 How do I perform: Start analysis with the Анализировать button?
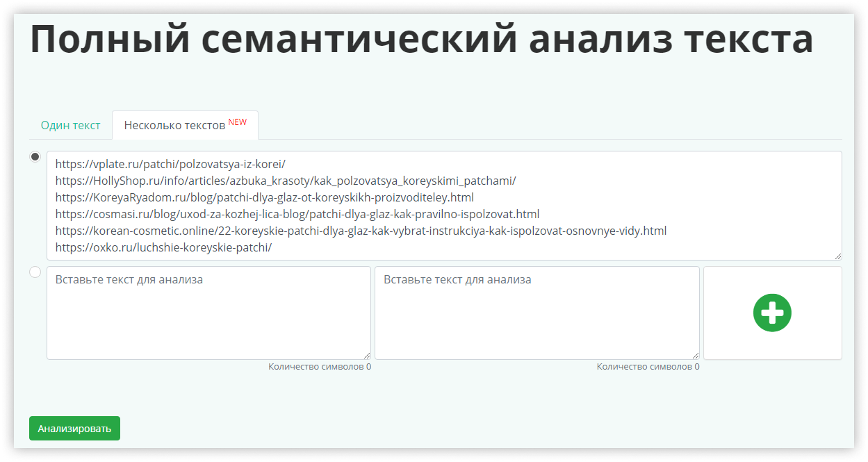[x=74, y=428]
